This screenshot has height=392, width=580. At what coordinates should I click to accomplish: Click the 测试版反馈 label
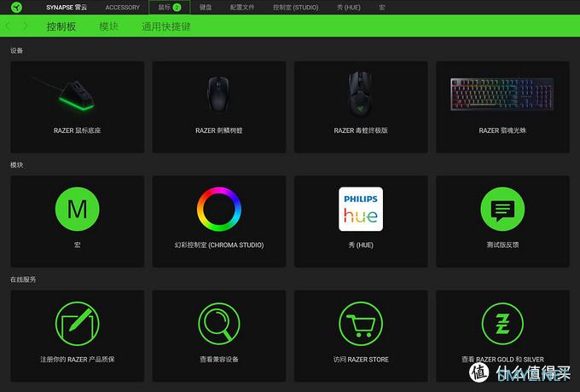coord(502,245)
